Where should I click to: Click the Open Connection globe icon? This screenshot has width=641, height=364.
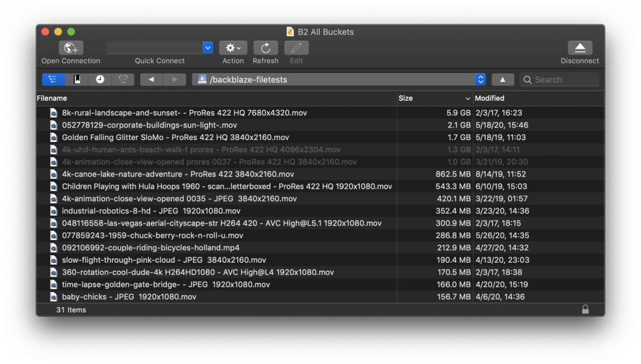[71, 48]
